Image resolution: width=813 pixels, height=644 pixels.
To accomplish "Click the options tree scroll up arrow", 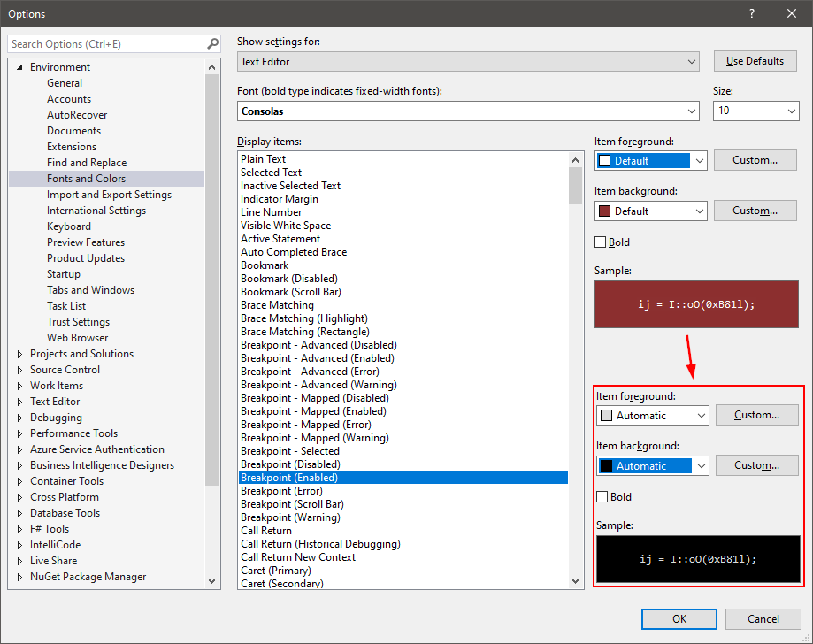I will click(211, 67).
